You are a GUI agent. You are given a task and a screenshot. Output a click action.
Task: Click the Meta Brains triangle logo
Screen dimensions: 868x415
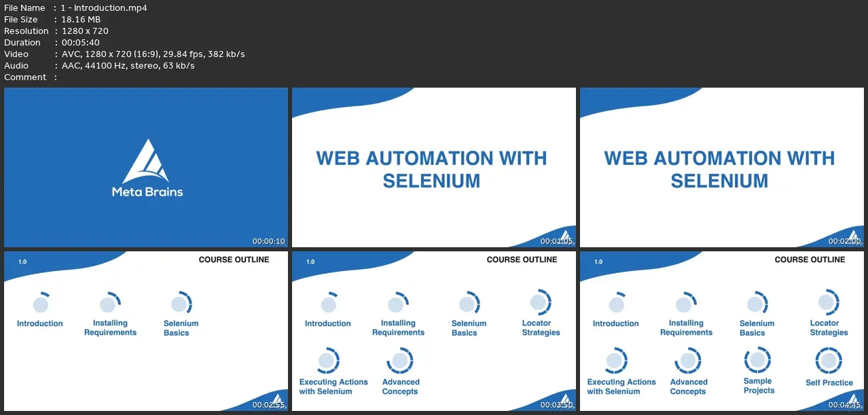(146, 162)
